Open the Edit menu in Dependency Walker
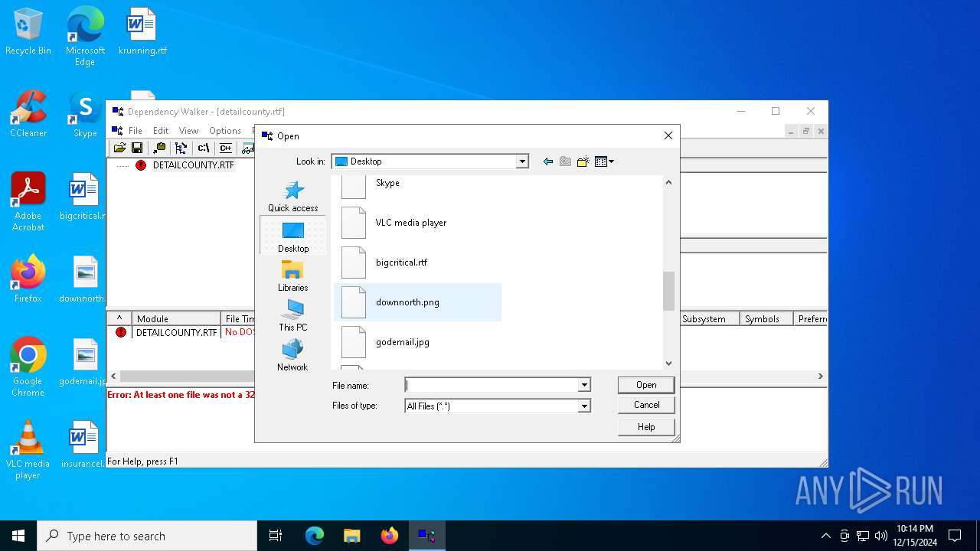The image size is (980, 551). click(161, 131)
